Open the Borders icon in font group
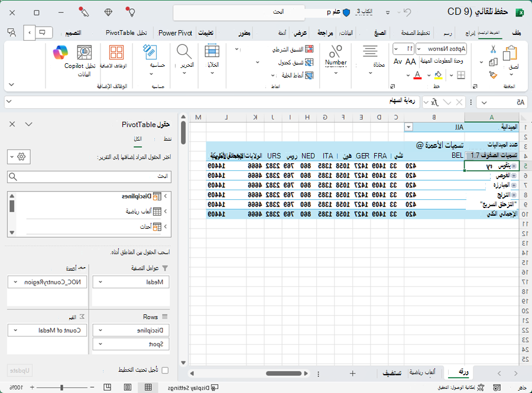This screenshot has width=532, height=393. coord(461,75)
